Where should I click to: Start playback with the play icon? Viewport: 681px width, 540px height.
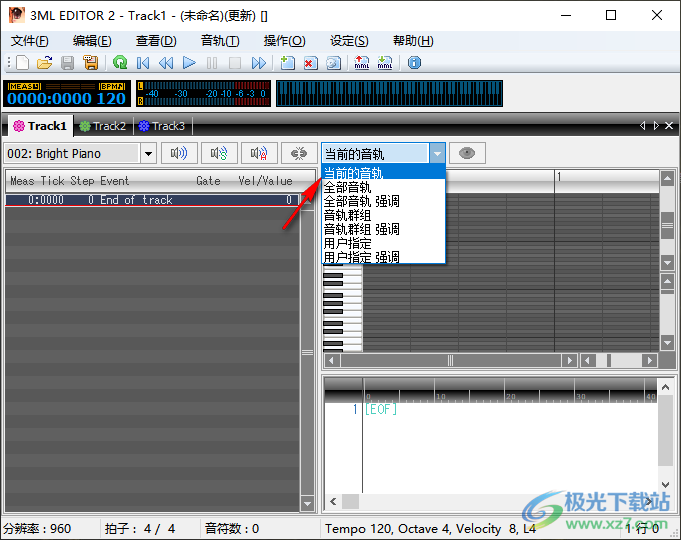189,63
